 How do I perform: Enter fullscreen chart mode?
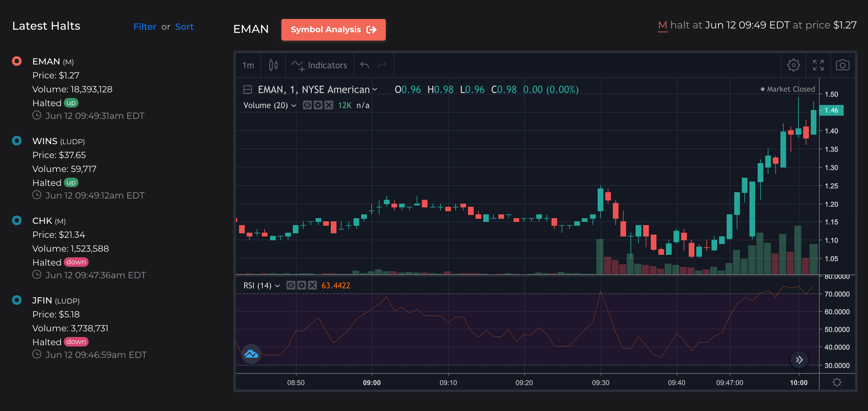click(818, 65)
